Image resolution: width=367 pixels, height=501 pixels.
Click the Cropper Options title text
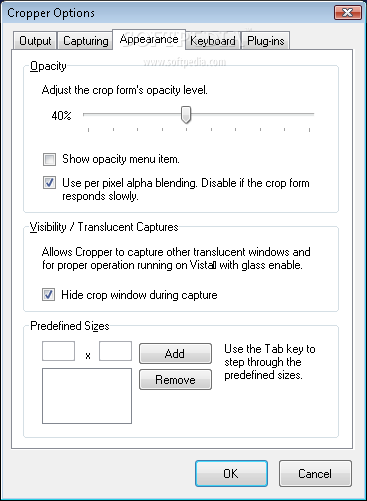(x=51, y=13)
